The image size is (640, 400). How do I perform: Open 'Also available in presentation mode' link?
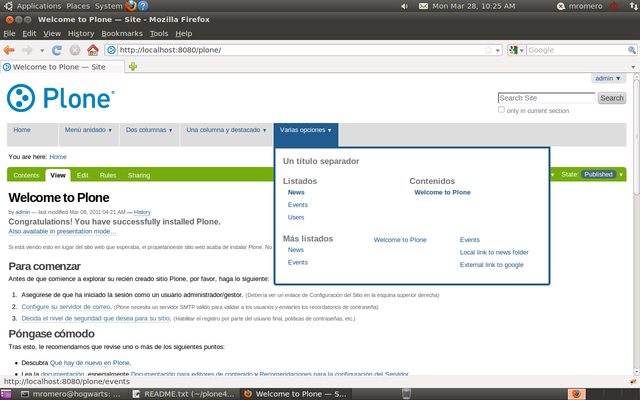tap(62, 231)
